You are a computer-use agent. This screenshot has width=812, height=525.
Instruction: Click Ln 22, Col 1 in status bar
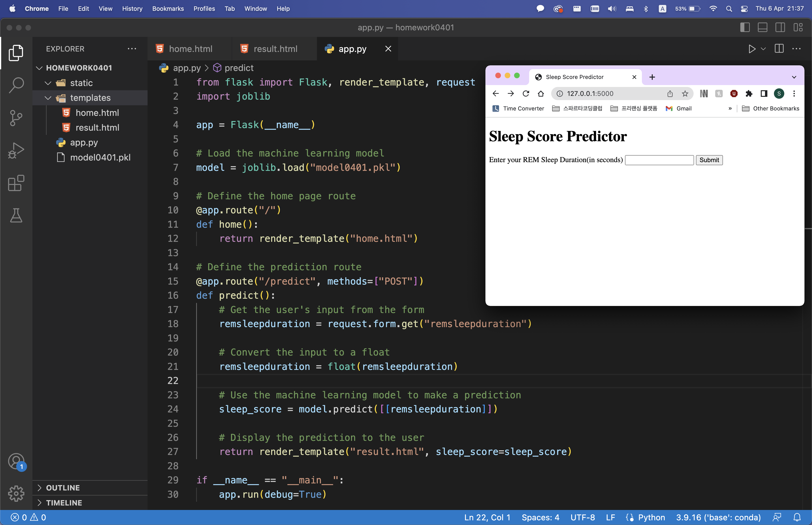point(487,517)
